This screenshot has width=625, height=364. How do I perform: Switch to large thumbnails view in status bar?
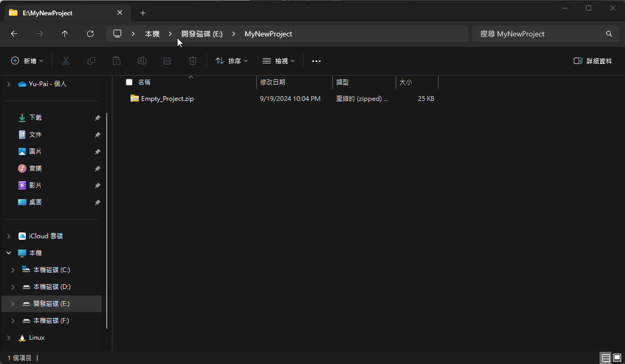tap(617, 358)
